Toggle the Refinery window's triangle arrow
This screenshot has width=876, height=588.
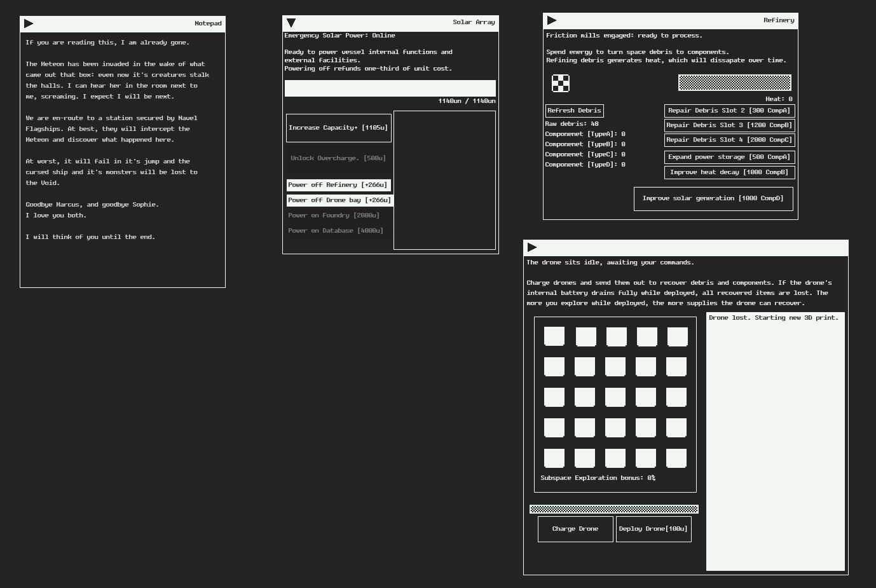(552, 21)
